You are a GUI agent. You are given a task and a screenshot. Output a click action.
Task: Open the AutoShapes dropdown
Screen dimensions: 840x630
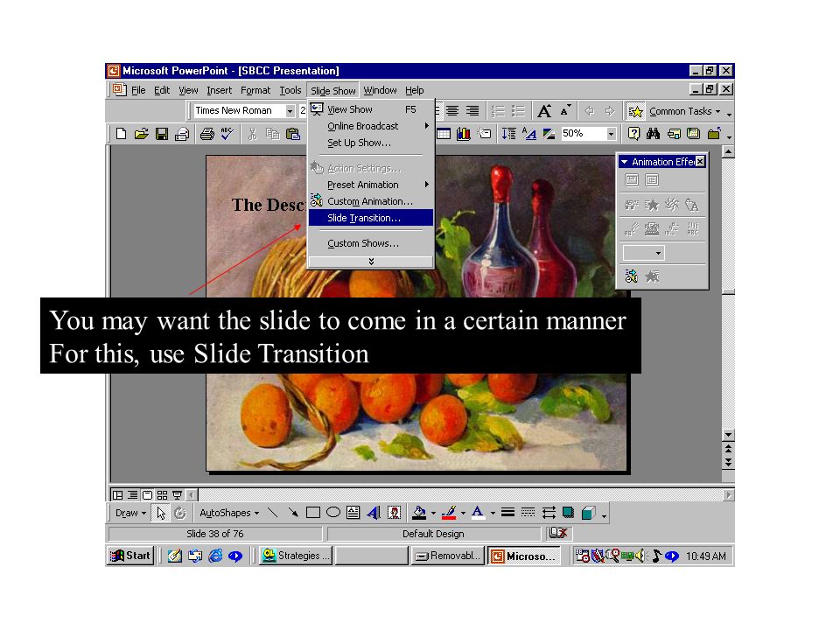click(x=229, y=514)
